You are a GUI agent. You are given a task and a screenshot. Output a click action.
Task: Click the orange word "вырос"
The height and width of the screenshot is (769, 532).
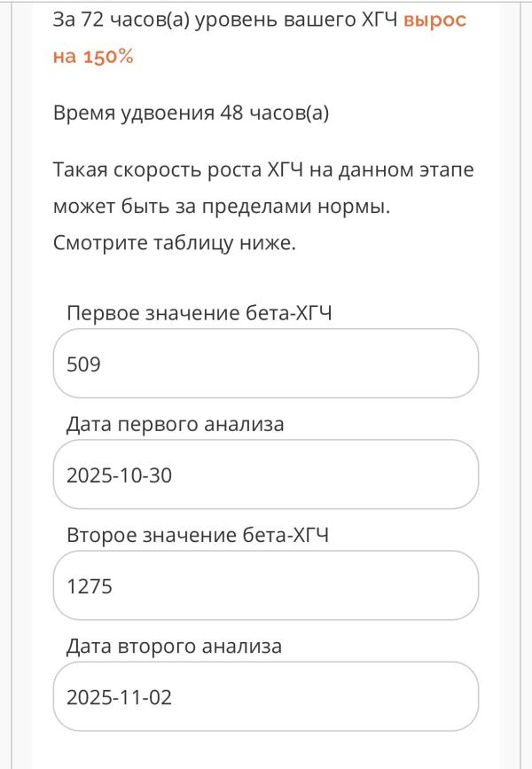pyautogui.click(x=434, y=20)
